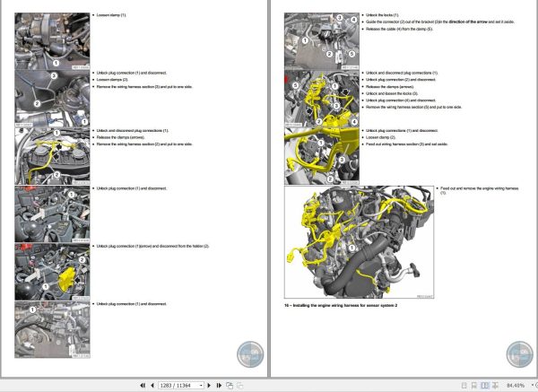
Task: Open the page number dropdown arrow
Action: (201, 386)
